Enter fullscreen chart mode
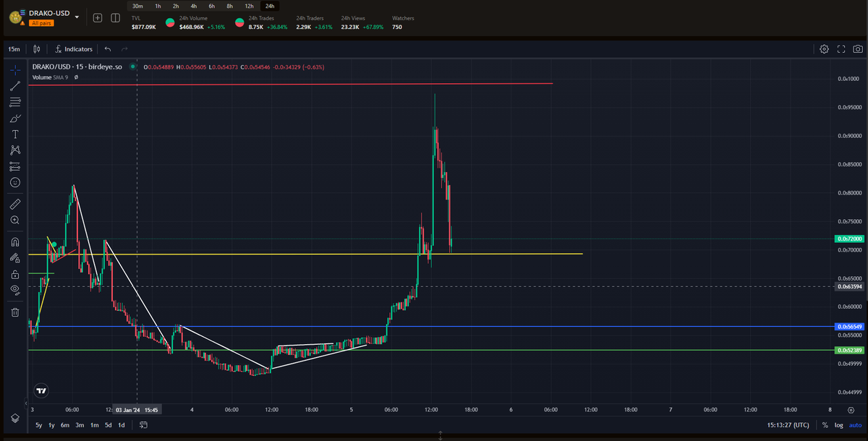This screenshot has width=868, height=441. click(x=841, y=49)
